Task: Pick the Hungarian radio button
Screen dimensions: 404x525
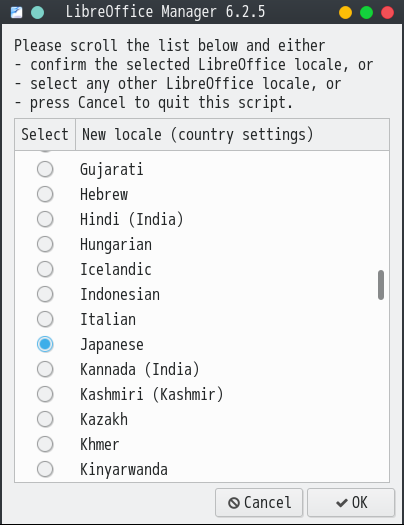Action: tap(45, 244)
